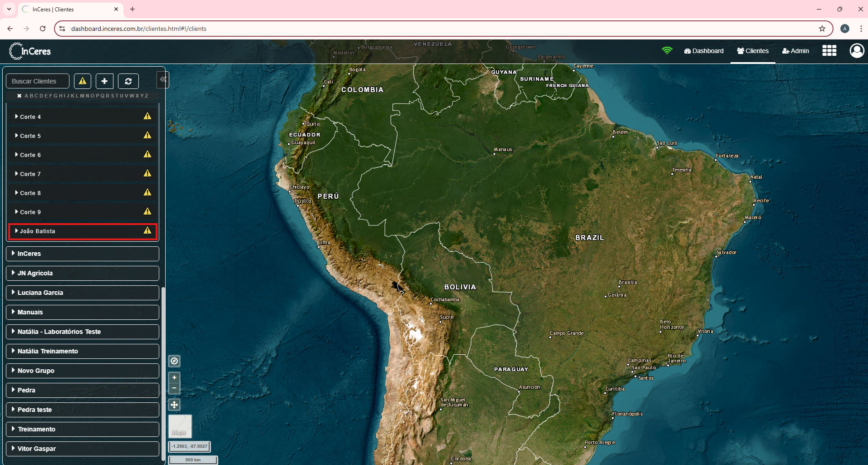Click the warning icon on Corte 6 row

point(147,154)
